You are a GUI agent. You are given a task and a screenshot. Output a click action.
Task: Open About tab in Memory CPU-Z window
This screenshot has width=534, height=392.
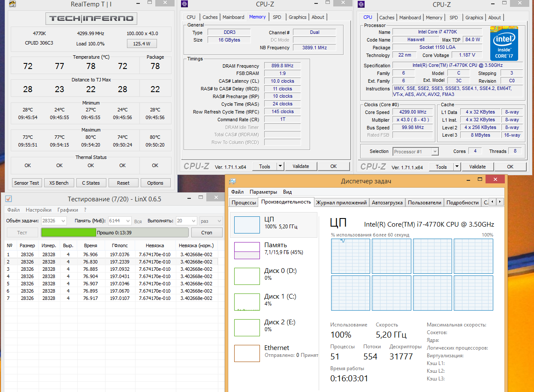tap(318, 17)
